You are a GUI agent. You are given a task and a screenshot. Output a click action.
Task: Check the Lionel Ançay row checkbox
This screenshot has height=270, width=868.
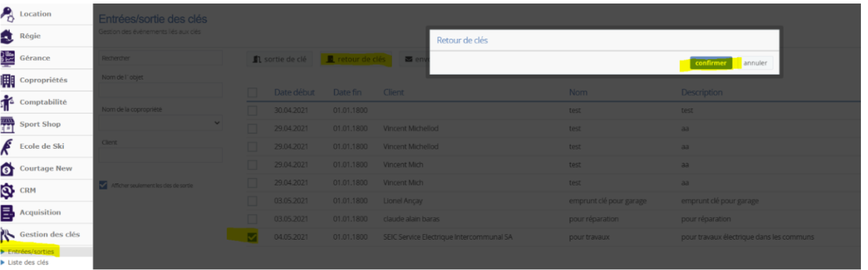[252, 201]
